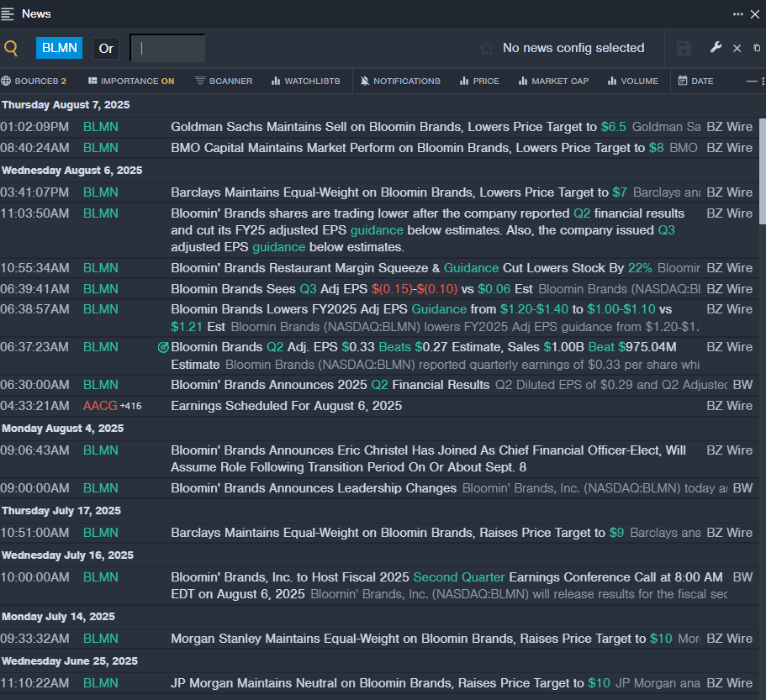Open the Price filter
Screen dimensions: 766x700
(x=479, y=81)
